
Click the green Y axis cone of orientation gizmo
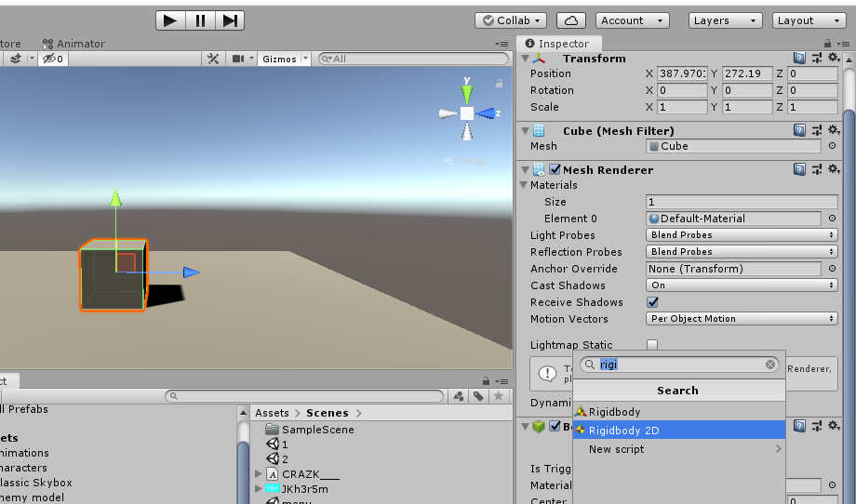click(x=467, y=93)
